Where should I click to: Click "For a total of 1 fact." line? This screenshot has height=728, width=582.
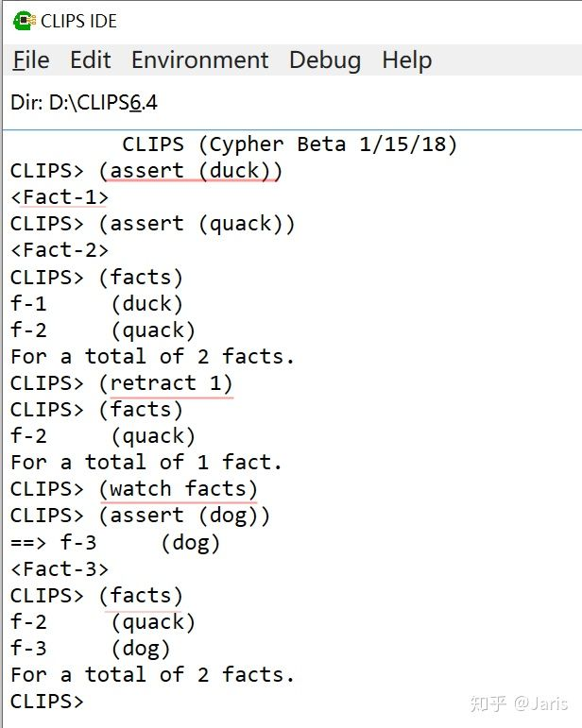coord(145,463)
